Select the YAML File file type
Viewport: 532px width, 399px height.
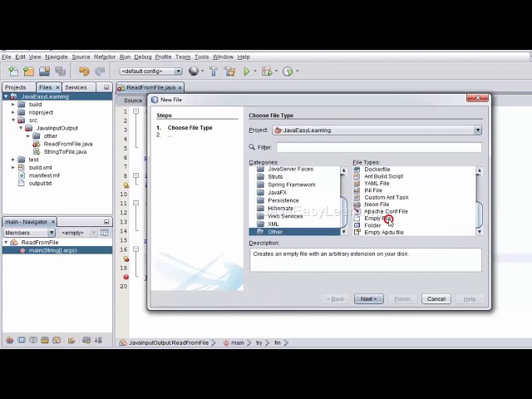[377, 183]
